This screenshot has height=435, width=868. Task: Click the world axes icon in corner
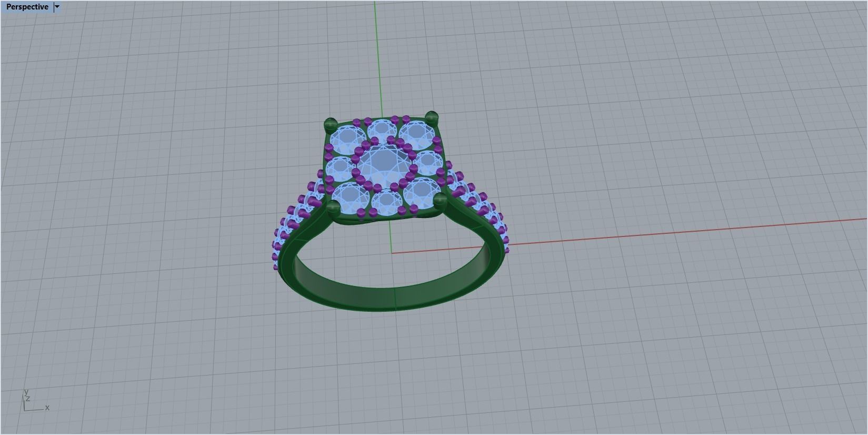click(x=36, y=401)
